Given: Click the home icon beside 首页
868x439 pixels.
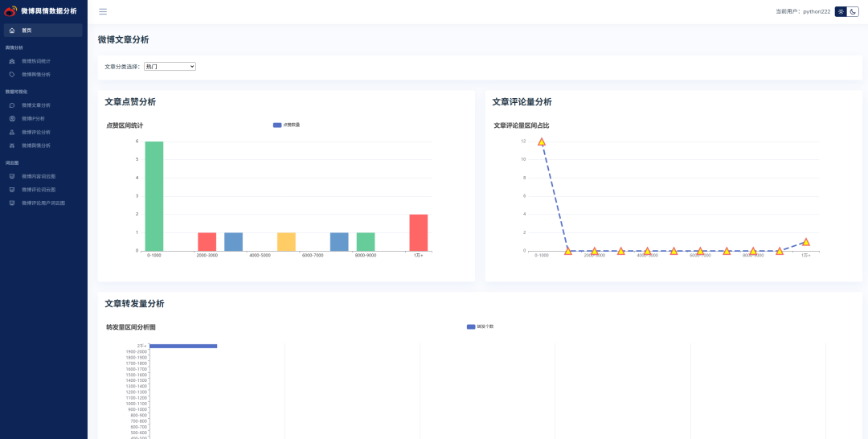Looking at the screenshot, I should click(x=12, y=31).
